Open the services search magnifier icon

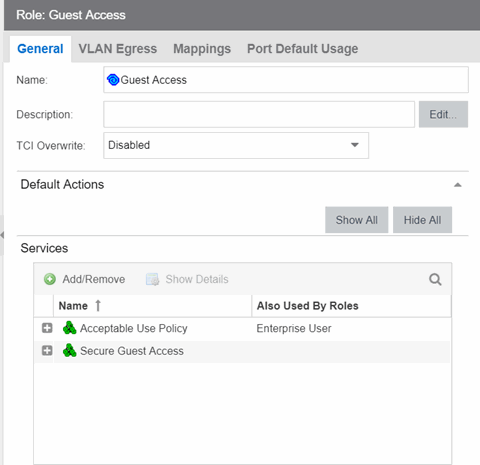(x=435, y=279)
